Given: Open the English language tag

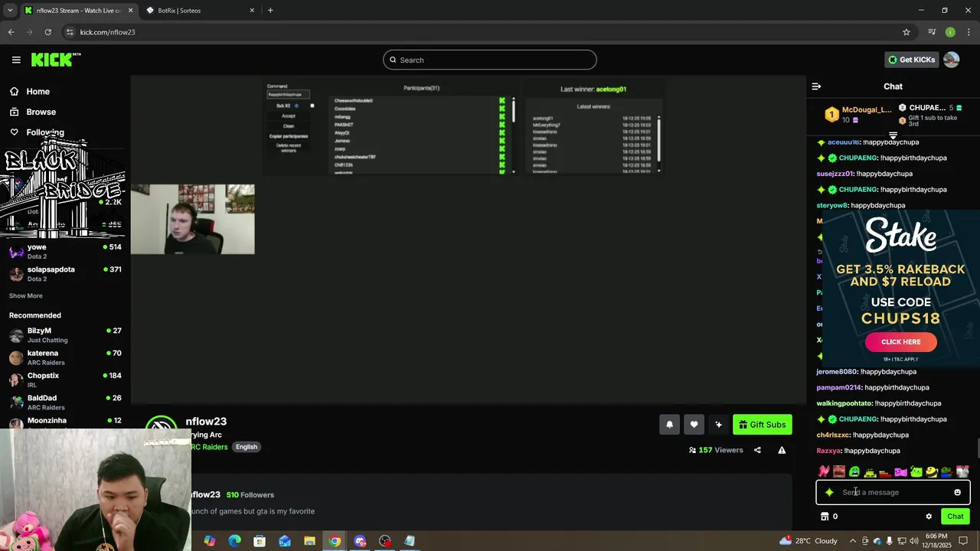Looking at the screenshot, I should click(x=246, y=447).
